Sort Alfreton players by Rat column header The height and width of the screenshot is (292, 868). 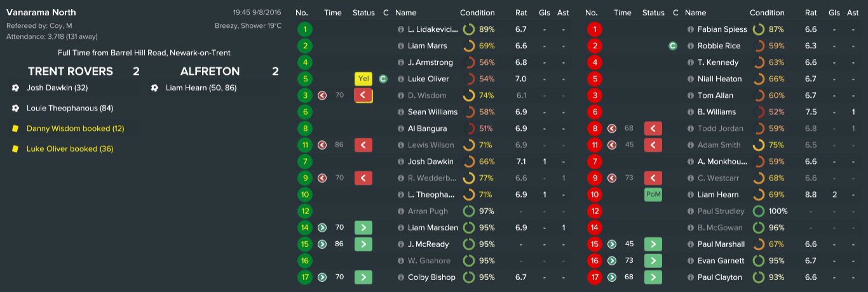(x=810, y=13)
